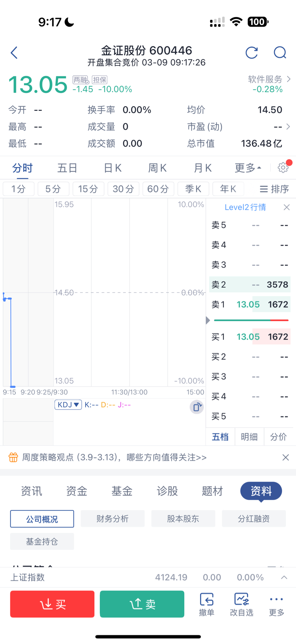Select the 30分 period button

[123, 189]
